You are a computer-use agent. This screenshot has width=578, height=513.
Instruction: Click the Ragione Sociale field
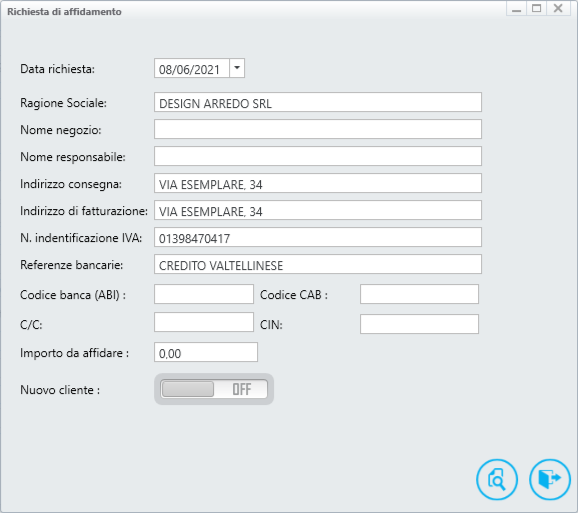click(x=318, y=102)
